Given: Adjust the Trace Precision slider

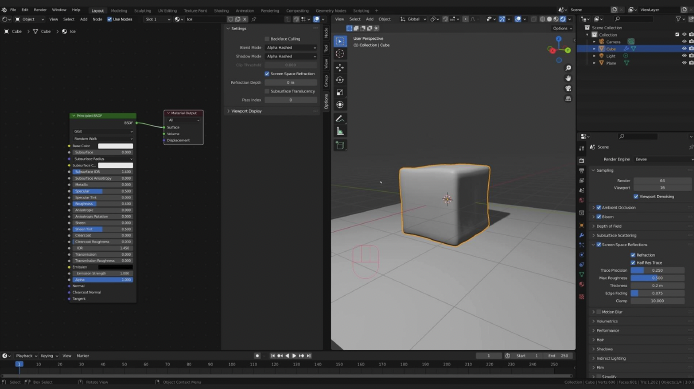Looking at the screenshot, I should [x=658, y=270].
